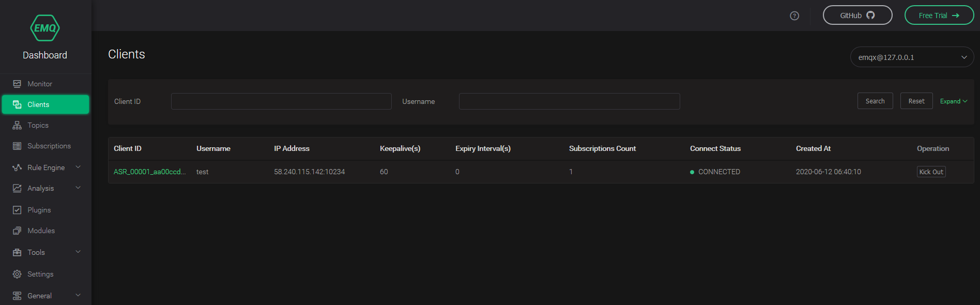Viewport: 980px width, 305px height.
Task: Click the EMQ hexagon logo
Action: click(x=45, y=28)
